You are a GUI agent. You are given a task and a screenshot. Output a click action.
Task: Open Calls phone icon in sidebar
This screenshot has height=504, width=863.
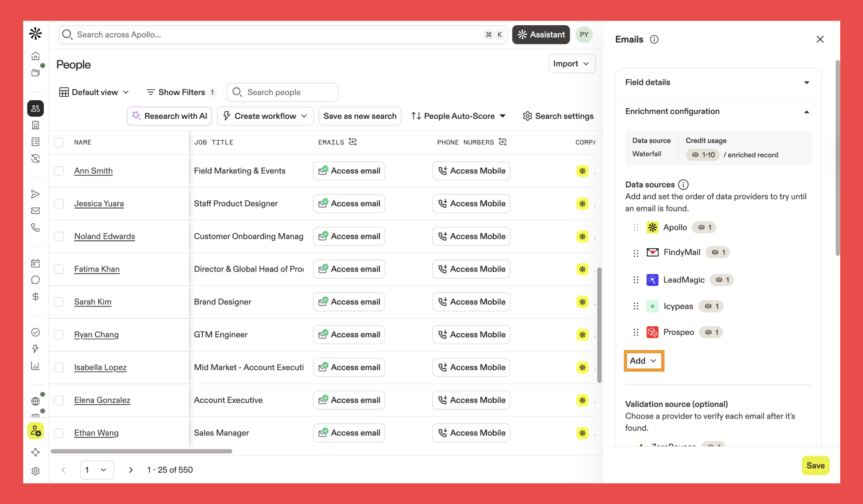coord(35,227)
